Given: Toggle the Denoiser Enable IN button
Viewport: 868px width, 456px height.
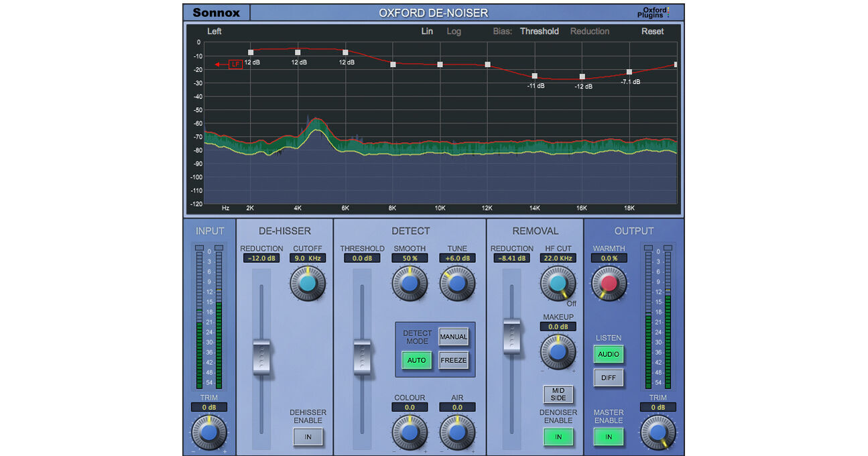Looking at the screenshot, I should [558, 437].
